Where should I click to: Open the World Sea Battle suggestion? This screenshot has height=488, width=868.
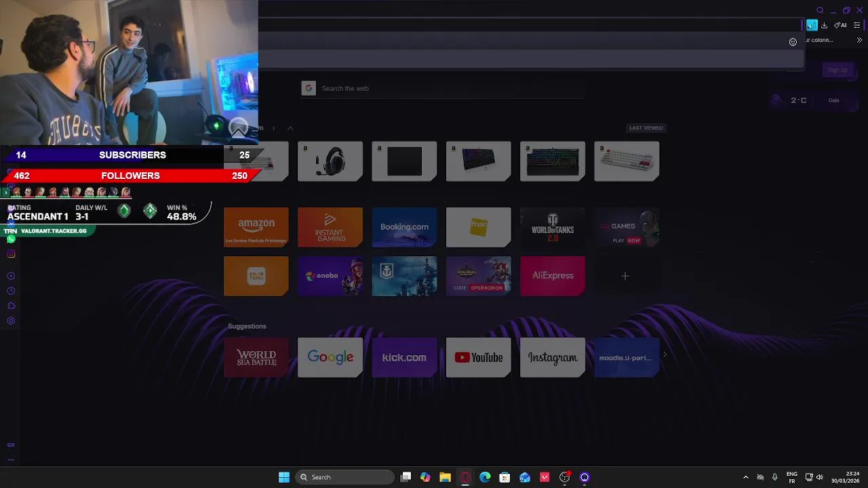click(x=256, y=358)
